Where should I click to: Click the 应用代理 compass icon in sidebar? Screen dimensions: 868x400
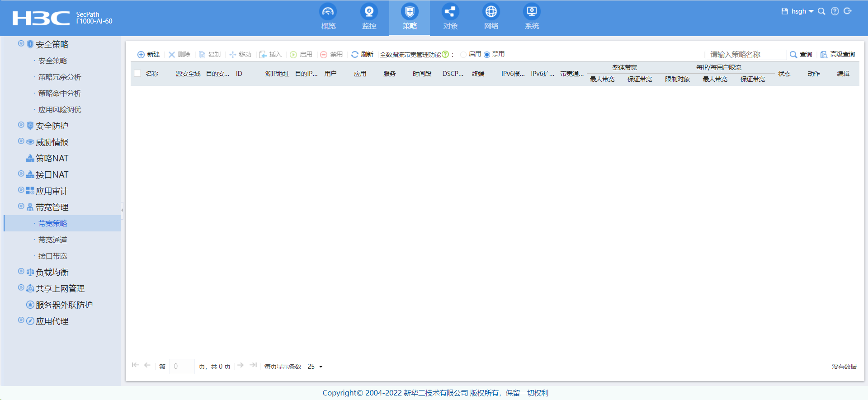(30, 321)
